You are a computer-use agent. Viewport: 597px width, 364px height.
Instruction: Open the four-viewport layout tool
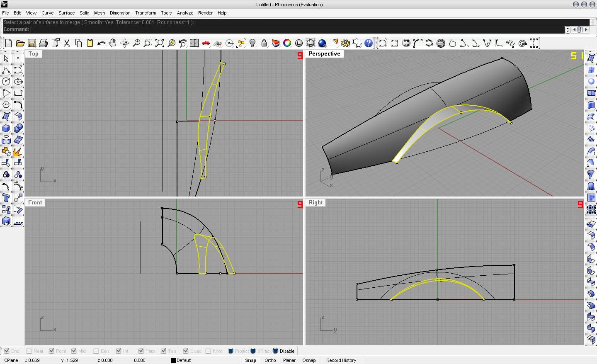pos(194,43)
